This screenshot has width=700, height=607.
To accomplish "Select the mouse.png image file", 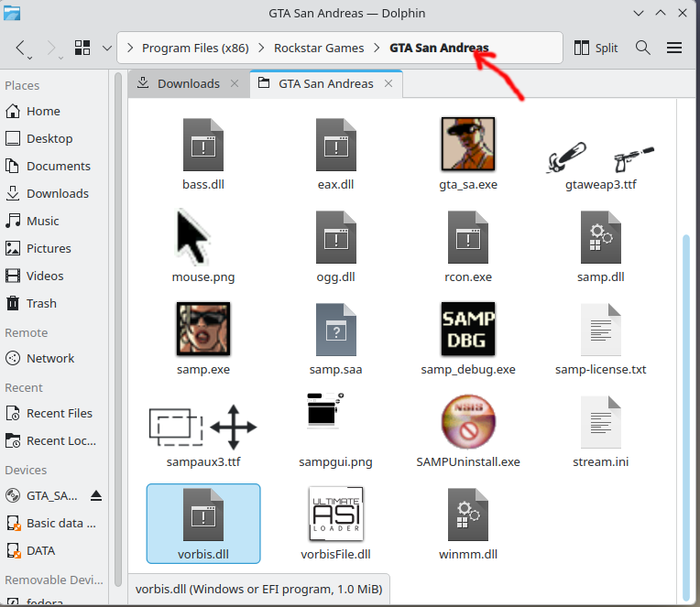I will tap(193, 237).
